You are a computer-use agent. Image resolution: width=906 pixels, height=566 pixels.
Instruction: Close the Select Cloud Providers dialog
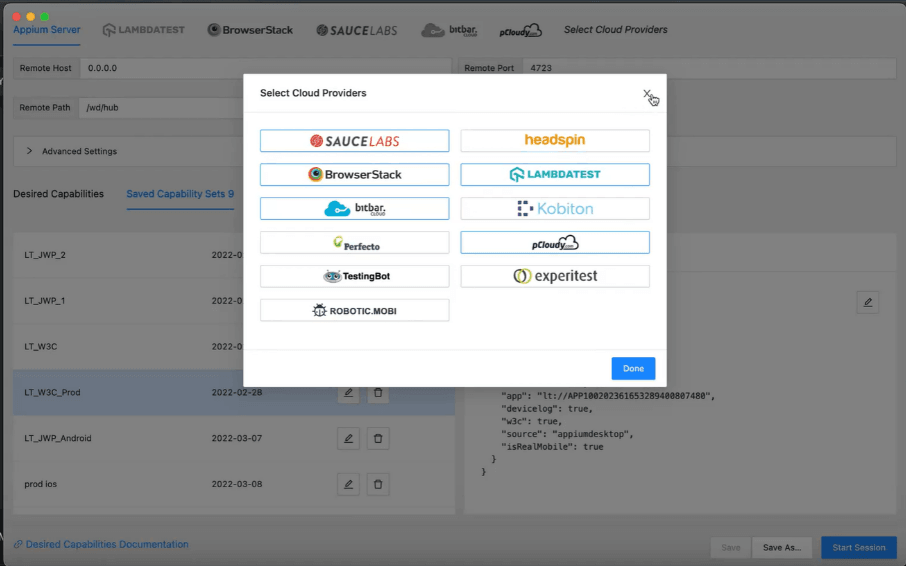point(647,94)
